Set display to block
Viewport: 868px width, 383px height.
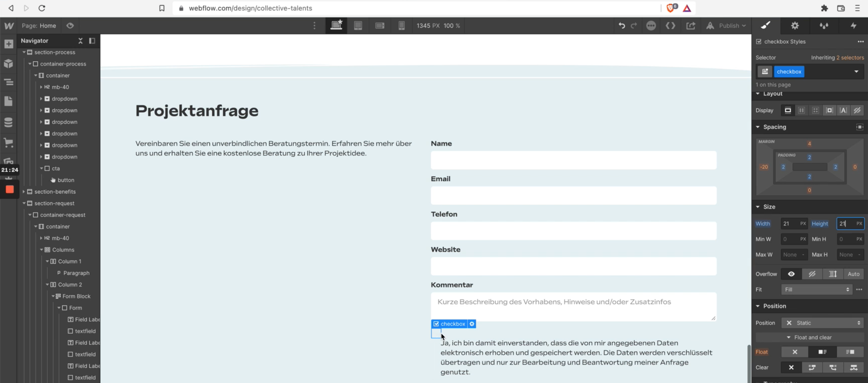788,111
